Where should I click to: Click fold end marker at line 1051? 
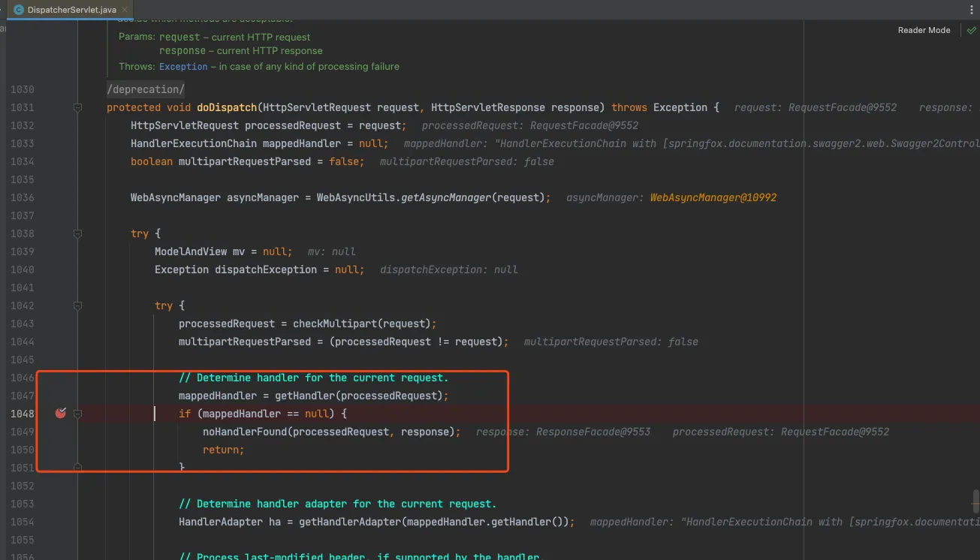[77, 467]
